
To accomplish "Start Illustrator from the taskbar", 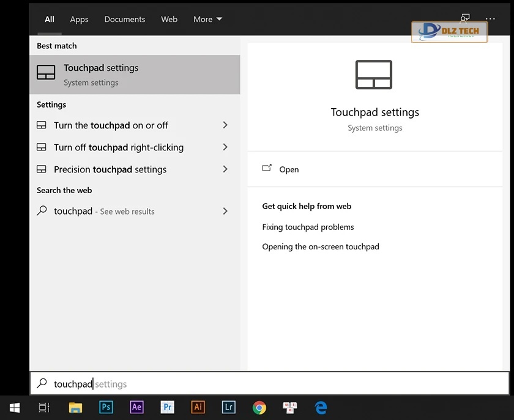I will coord(198,407).
